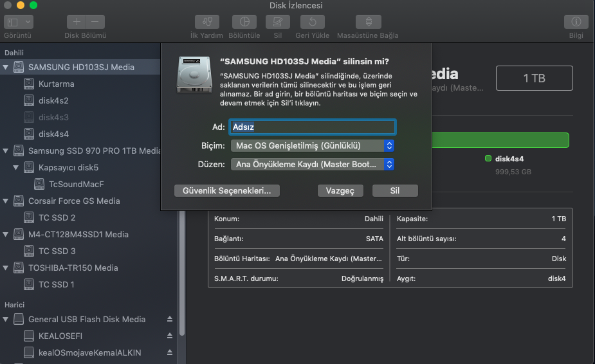595x364 pixels.
Task: Open the Düzen scheme dropdown
Action: (x=312, y=165)
